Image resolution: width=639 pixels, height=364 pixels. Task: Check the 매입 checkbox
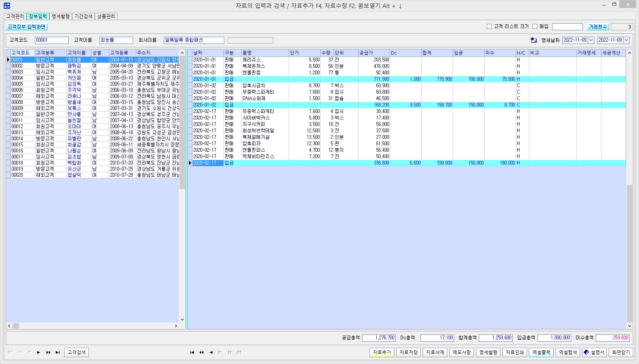[535, 27]
